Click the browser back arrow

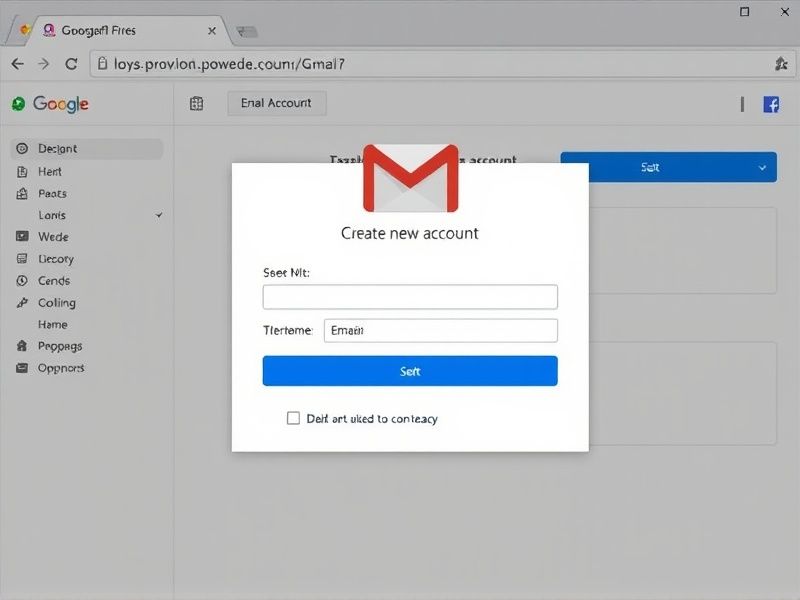click(x=18, y=64)
